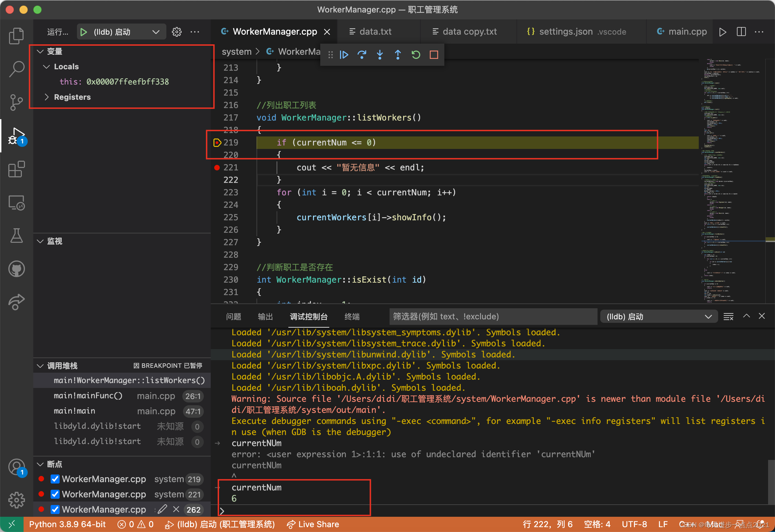Click the Step Into debug icon
This screenshot has height=532, width=775.
pos(380,55)
